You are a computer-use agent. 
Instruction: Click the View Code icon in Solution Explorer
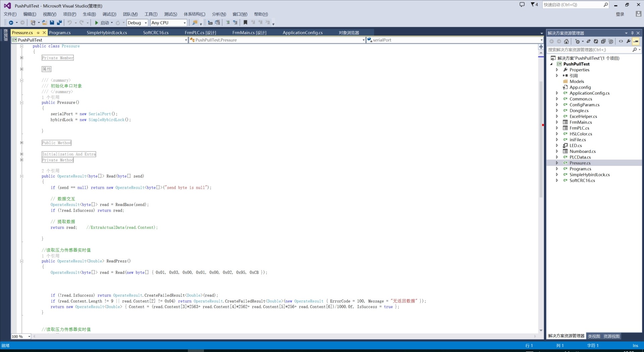[621, 41]
